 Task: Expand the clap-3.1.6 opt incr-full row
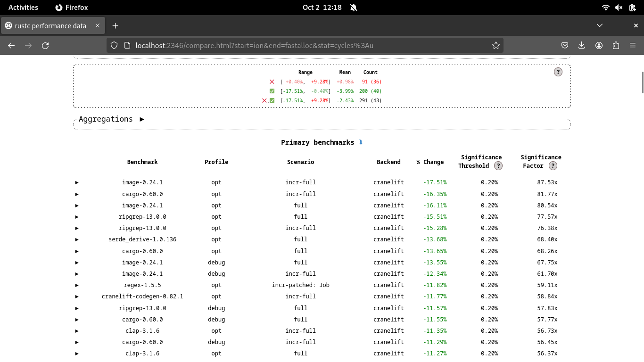pos(77,331)
